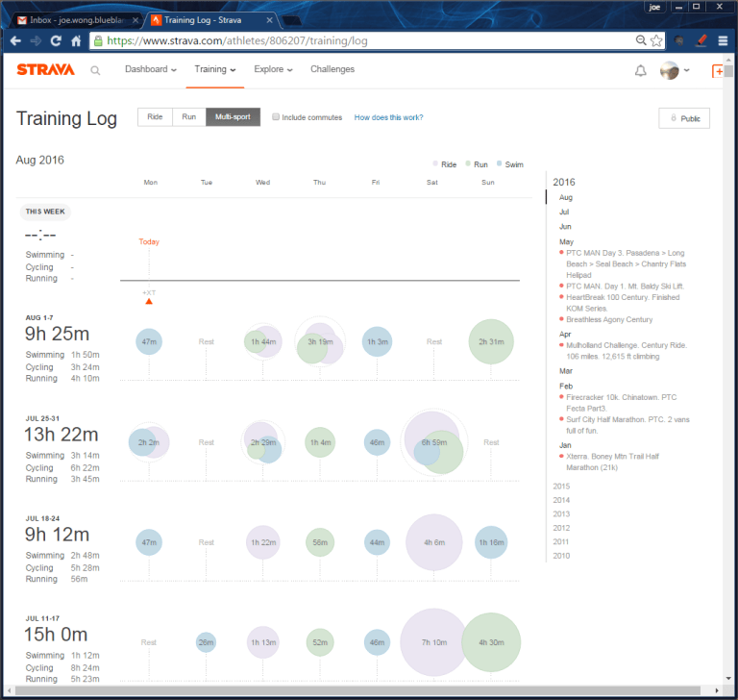Viewport: 738px width, 700px height.
Task: Expand the Training dropdown
Action: pyautogui.click(x=215, y=69)
